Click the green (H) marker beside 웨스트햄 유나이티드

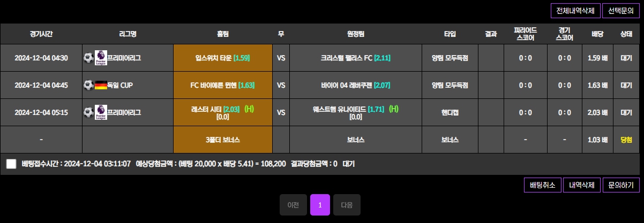point(394,109)
